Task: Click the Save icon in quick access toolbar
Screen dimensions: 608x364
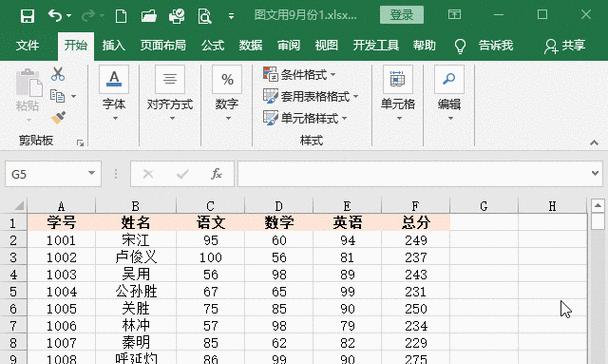Action: 27,16
